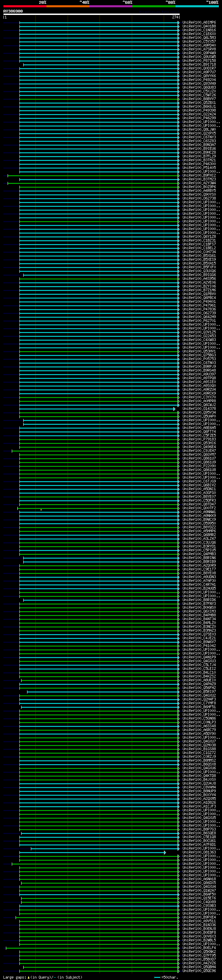Click the AV386900 query name
Image resolution: width=222 pixels, height=980 pixels.
click(x=13, y=11)
